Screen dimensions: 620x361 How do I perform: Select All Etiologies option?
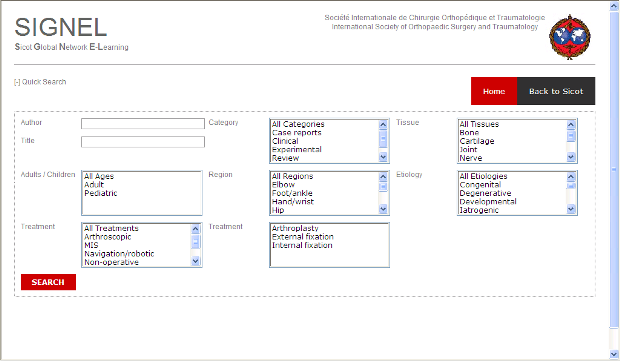click(483, 176)
